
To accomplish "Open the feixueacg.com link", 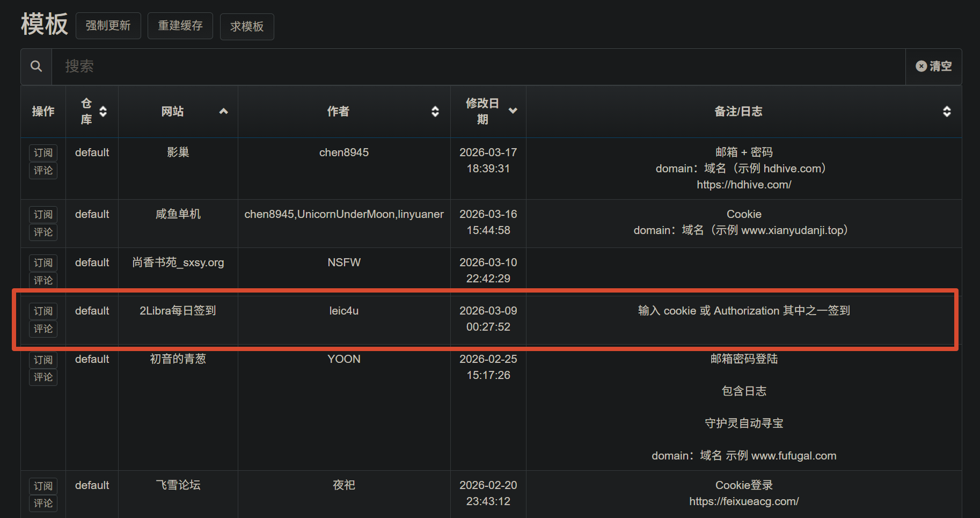I will point(744,501).
